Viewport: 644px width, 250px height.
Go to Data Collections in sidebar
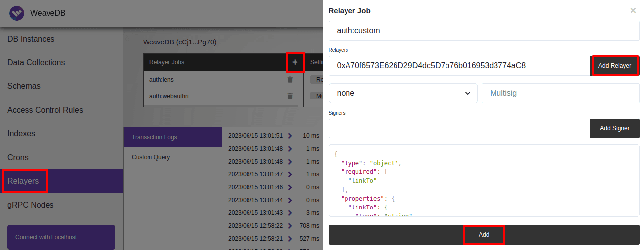pos(36,63)
